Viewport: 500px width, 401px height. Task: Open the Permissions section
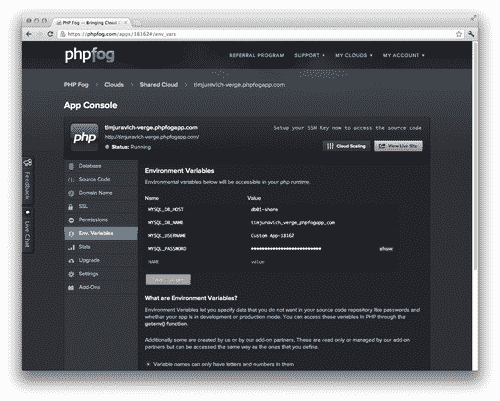click(101, 220)
